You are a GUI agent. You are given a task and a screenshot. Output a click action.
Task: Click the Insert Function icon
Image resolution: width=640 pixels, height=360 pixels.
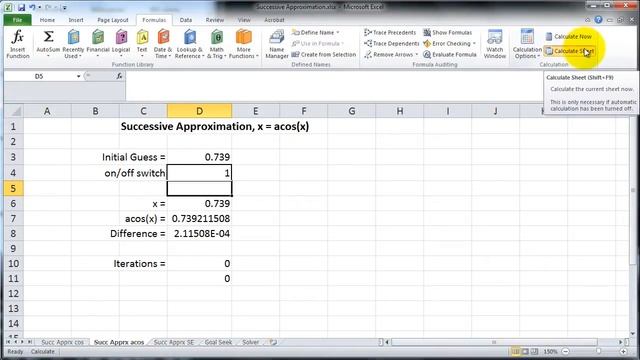coord(18,44)
